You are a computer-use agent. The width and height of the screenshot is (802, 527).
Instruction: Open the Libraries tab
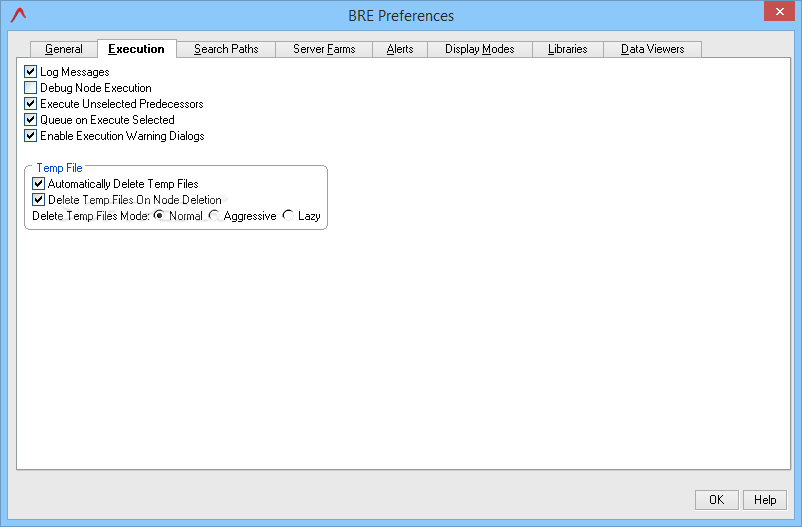[568, 49]
